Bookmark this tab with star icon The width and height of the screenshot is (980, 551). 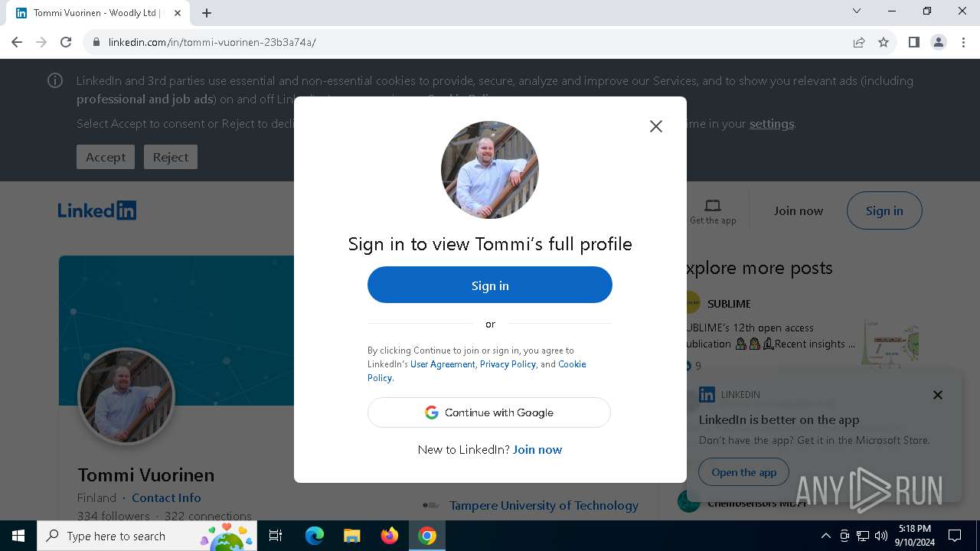coord(884,42)
